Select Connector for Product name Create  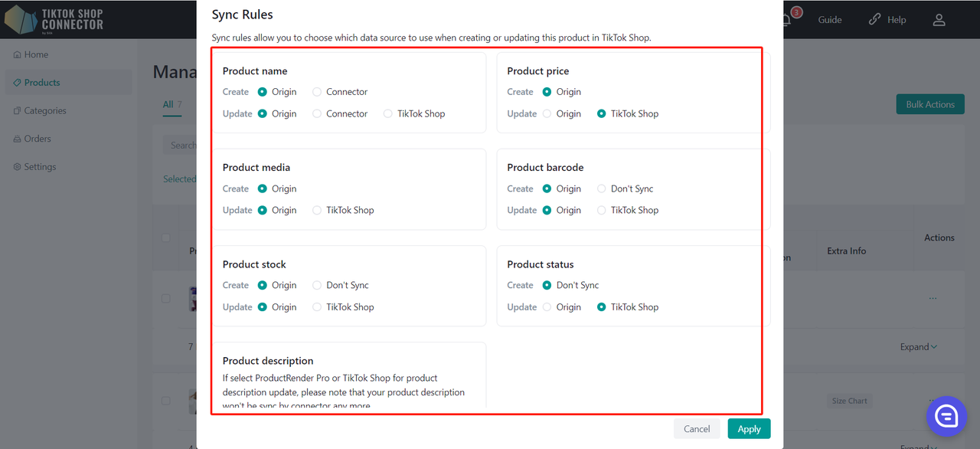pyautogui.click(x=317, y=92)
